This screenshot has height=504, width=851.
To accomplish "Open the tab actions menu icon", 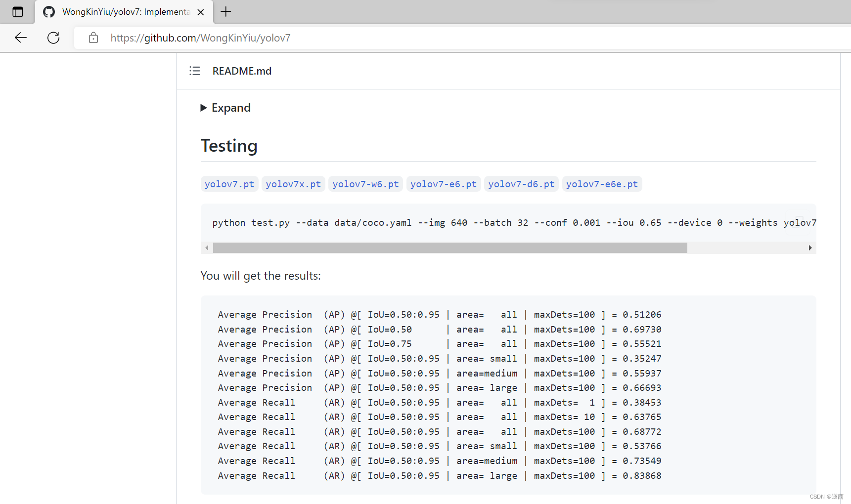I will click(18, 12).
